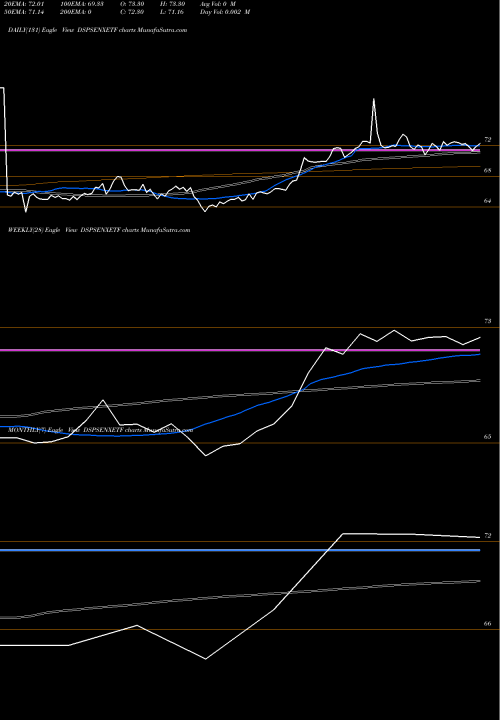Click the magenta horizontal line in weekly chart
500x720 pixels.
(240, 350)
